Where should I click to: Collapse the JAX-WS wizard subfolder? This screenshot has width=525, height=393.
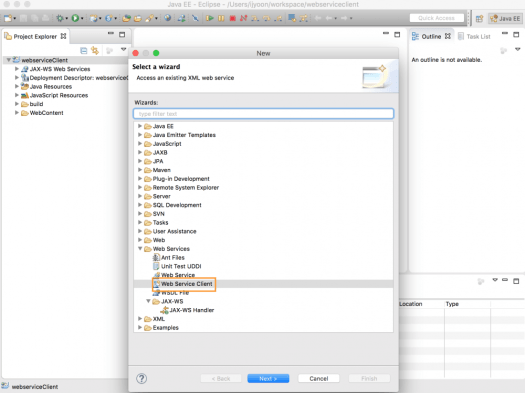pos(148,301)
